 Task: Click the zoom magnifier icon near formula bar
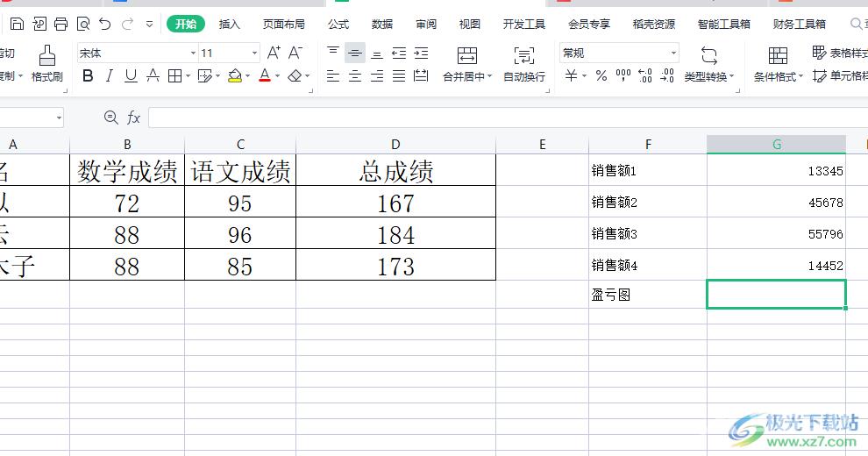click(110, 118)
